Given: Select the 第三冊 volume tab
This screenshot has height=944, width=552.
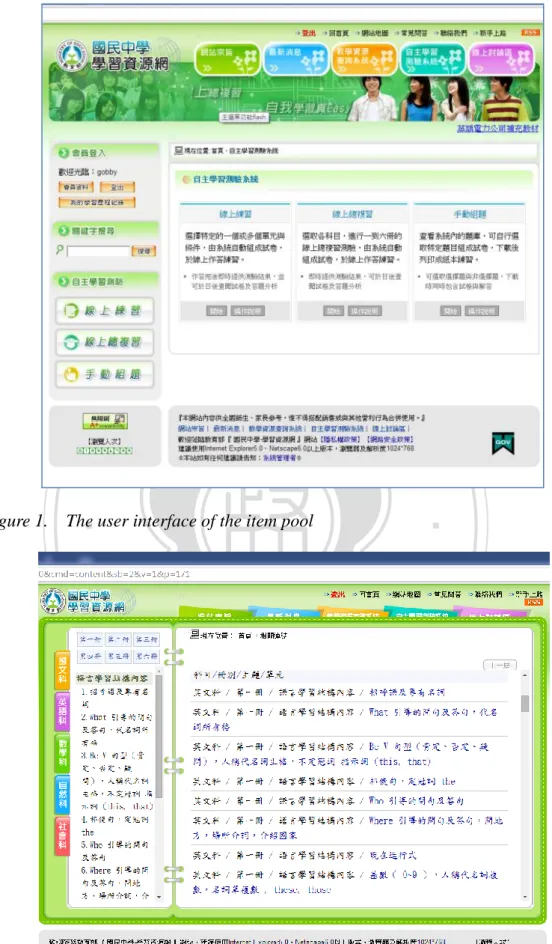Looking at the screenshot, I should pyautogui.click(x=146, y=639).
